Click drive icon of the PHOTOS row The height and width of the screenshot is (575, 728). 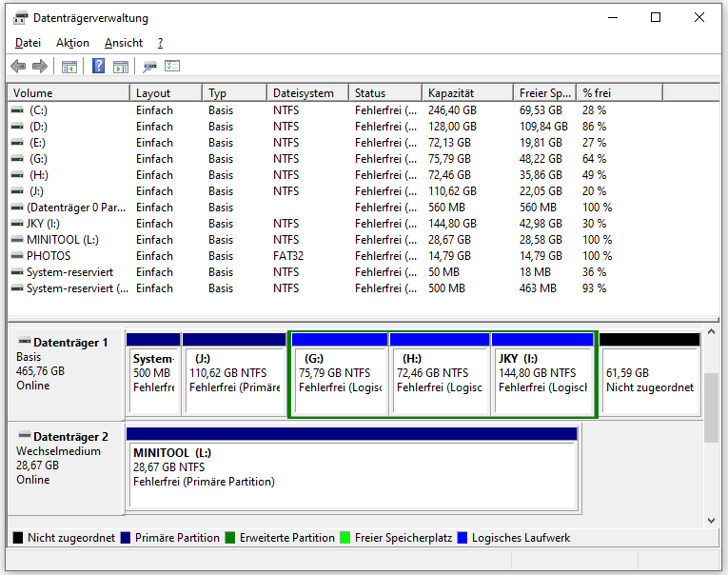(x=17, y=256)
